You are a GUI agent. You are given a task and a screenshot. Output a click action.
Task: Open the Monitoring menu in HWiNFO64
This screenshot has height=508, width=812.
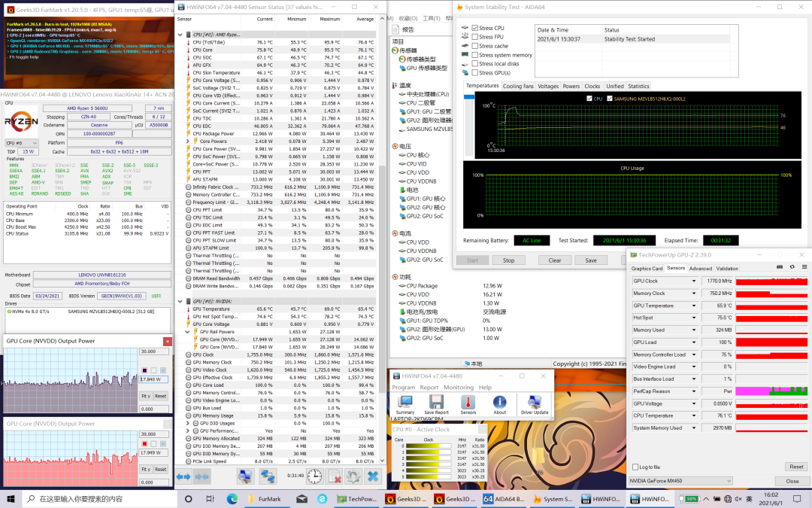point(459,388)
